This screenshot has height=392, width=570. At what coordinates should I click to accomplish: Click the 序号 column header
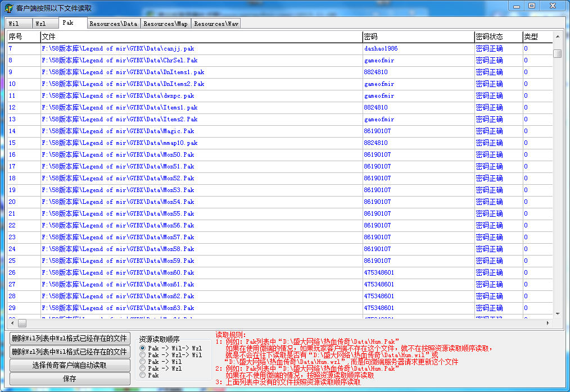click(24, 37)
